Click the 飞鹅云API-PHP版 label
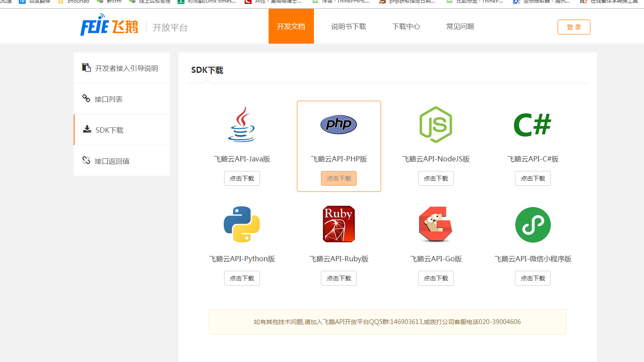Screen dimensions: 644x362 [339, 159]
